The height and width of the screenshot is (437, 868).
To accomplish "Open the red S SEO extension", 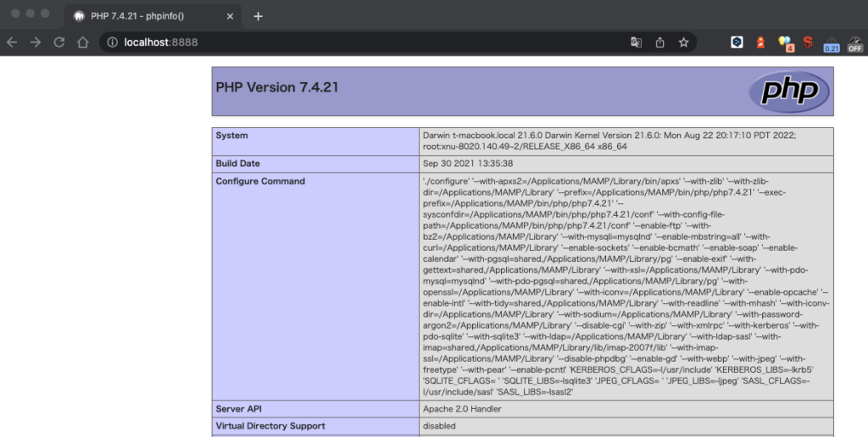I will pos(808,42).
